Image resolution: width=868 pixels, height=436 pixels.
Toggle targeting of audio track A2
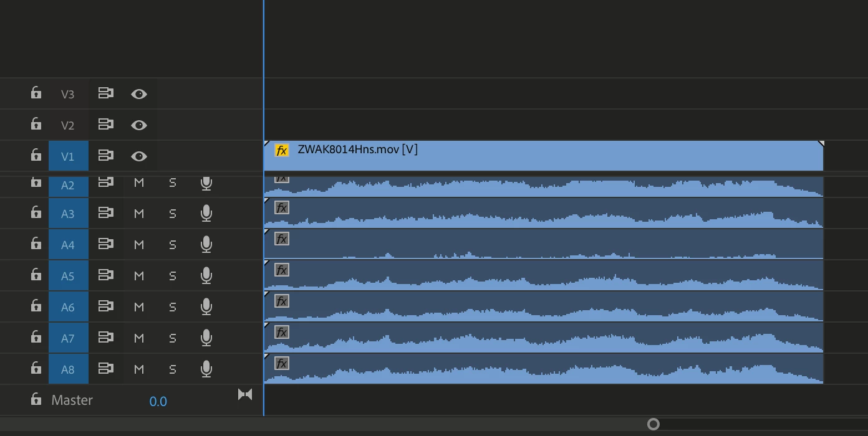67,186
